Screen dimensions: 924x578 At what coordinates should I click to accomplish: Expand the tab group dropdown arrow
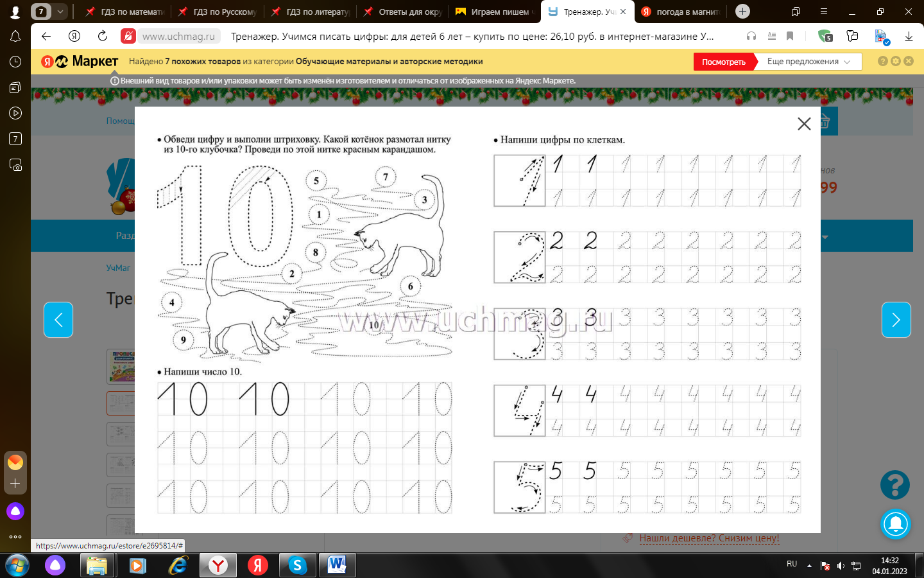coord(60,12)
